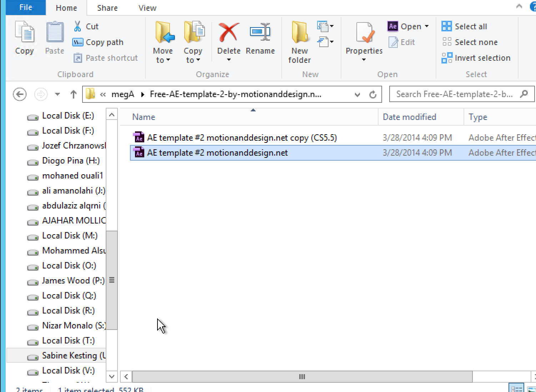Open the File menu tab
536x392 pixels.
click(x=26, y=7)
